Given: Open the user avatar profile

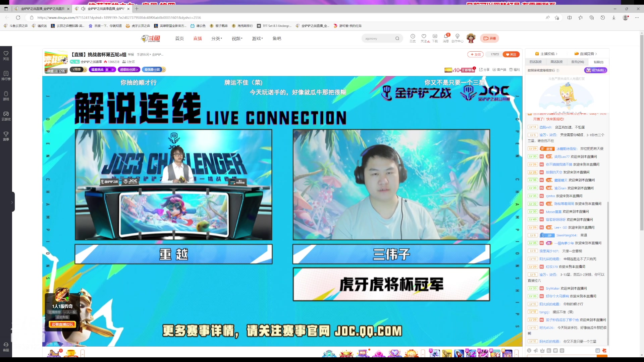Looking at the screenshot, I should click(x=471, y=38).
